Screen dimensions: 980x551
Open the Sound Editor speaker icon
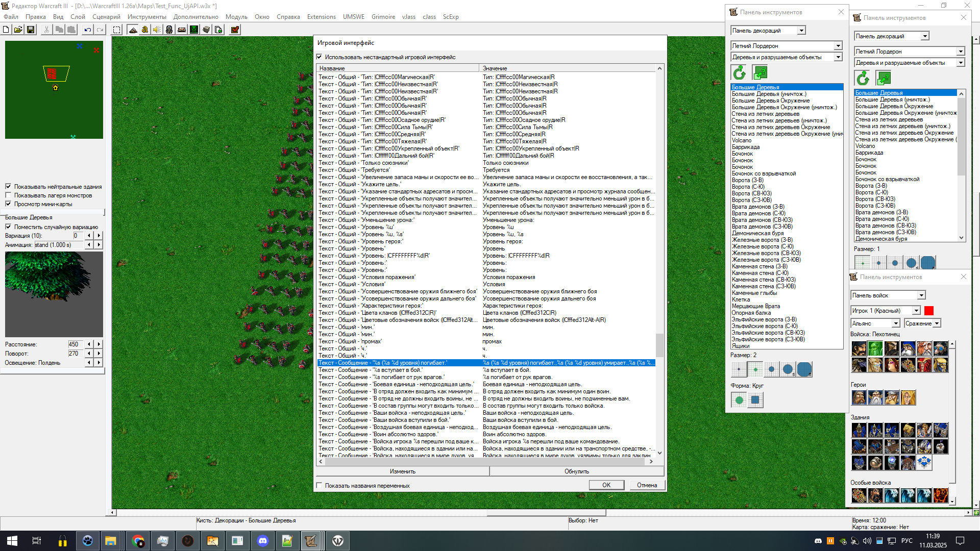pyautogui.click(x=157, y=30)
